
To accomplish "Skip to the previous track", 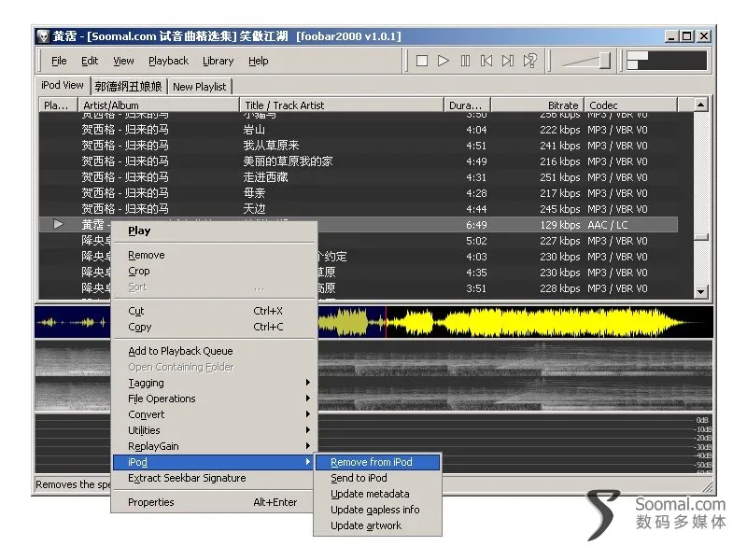I will [486, 61].
